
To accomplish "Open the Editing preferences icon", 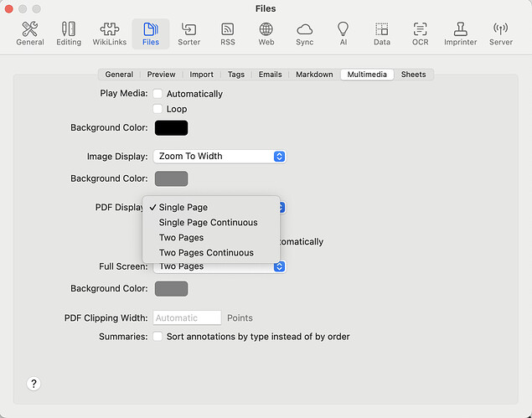I will coord(69,34).
